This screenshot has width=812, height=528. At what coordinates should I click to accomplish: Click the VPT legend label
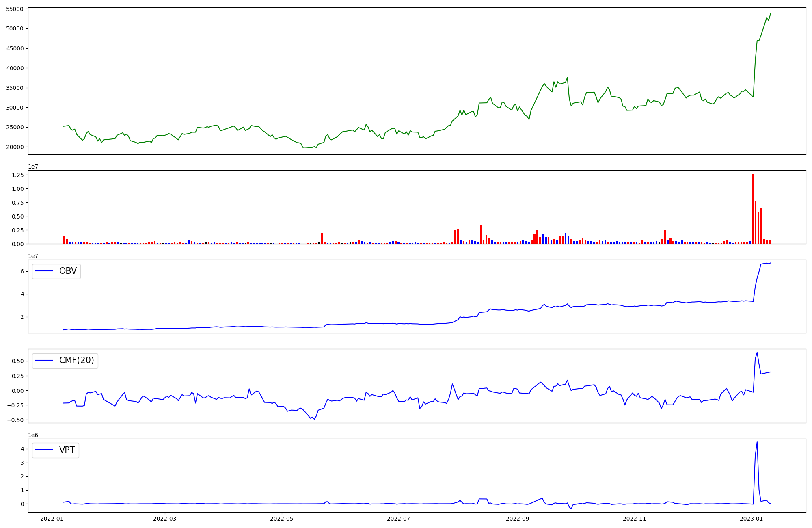coord(67,450)
